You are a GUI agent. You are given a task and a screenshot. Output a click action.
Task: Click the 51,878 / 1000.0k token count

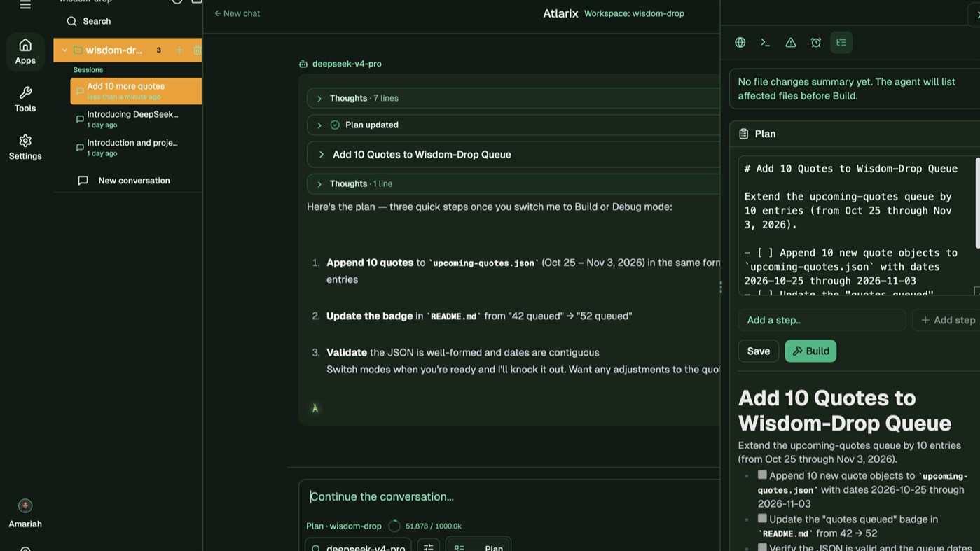click(x=434, y=526)
